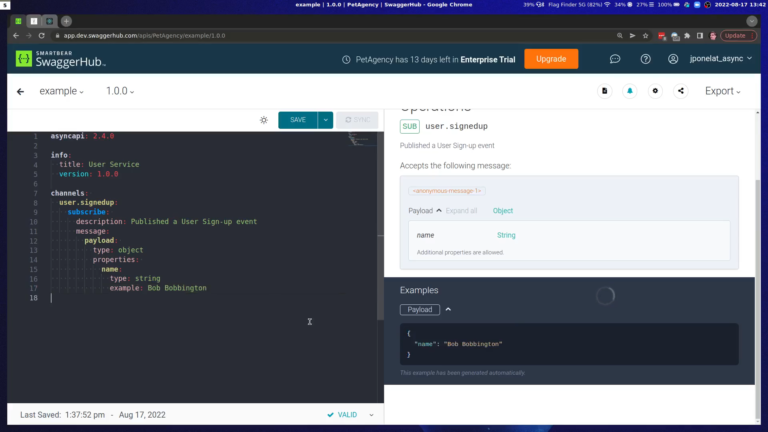Image resolution: width=768 pixels, height=432 pixels.
Task: Click the editor minimap thumbnail
Action: 361,140
